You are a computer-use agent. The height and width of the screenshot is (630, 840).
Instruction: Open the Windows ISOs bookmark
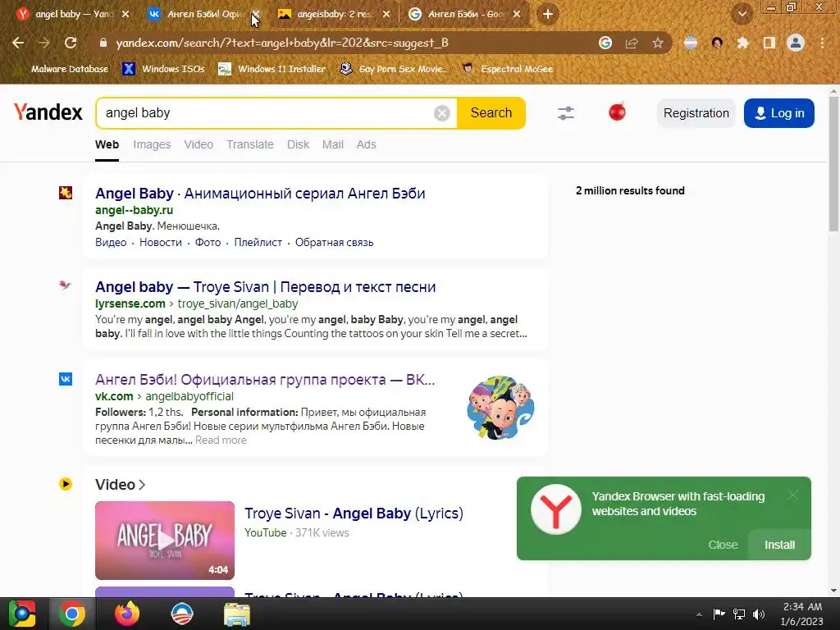click(x=164, y=69)
